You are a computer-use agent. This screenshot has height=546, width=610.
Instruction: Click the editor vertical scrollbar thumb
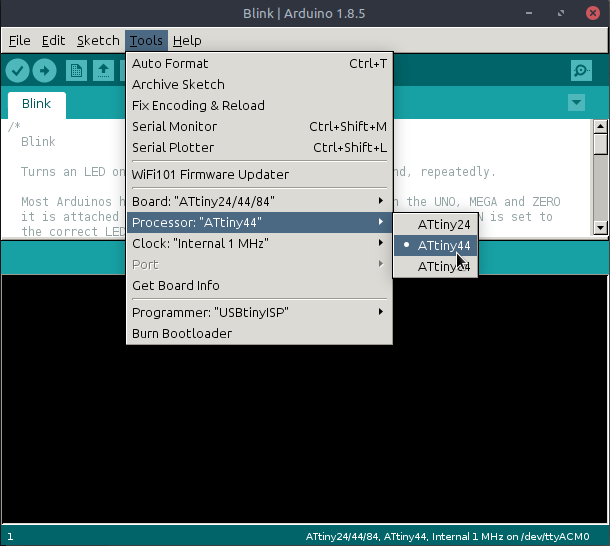pyautogui.click(x=600, y=144)
